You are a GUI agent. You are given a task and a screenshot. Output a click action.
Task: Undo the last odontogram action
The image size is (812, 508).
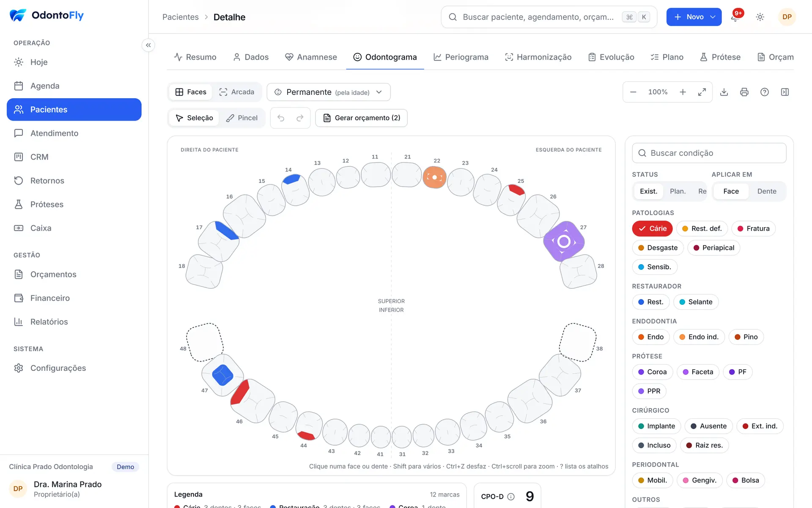[281, 118]
